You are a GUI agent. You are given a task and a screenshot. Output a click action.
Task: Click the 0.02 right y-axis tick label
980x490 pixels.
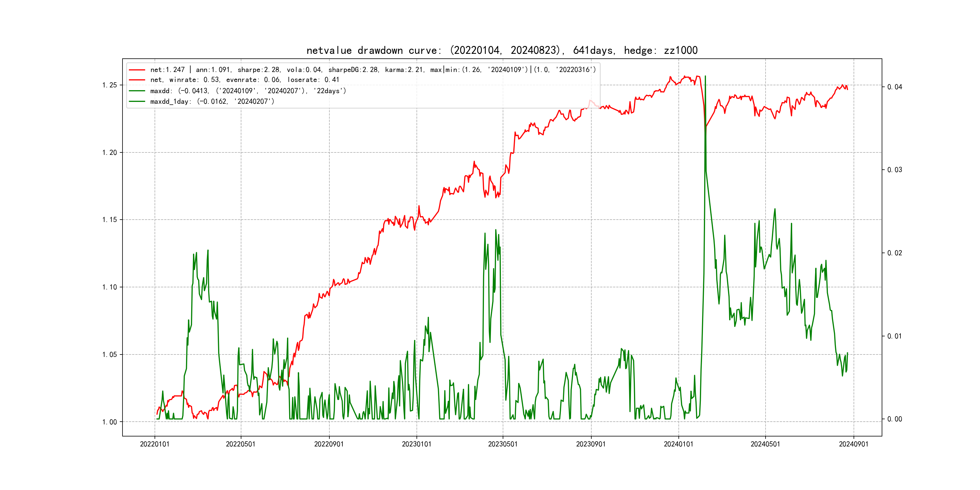pos(894,253)
